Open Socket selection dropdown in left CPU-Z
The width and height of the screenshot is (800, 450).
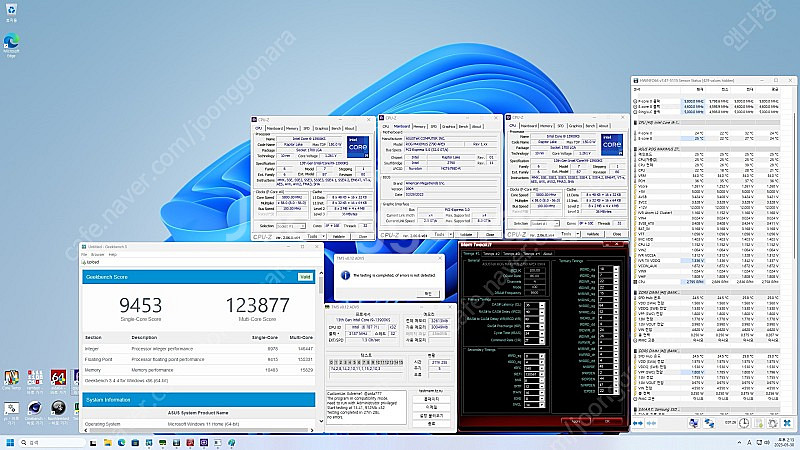(291, 226)
